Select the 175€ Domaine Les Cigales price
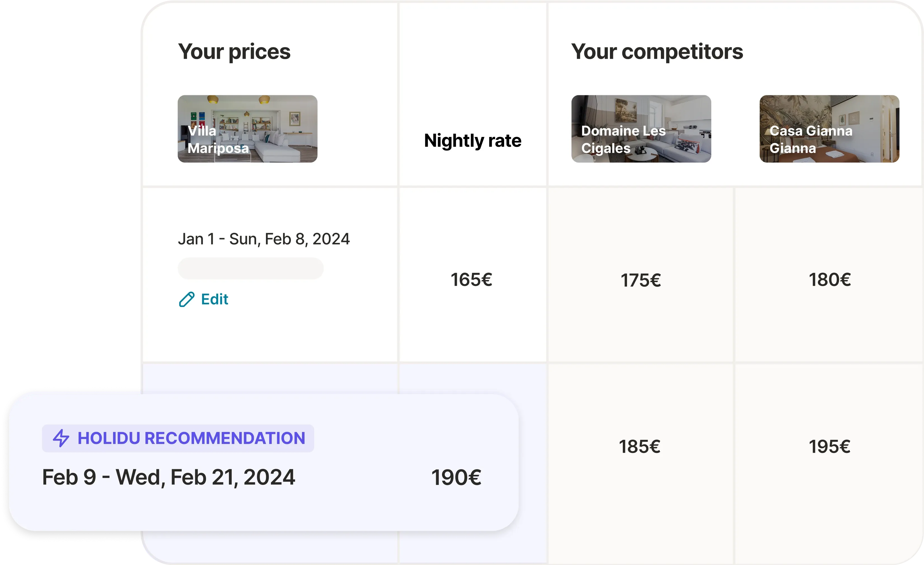 (x=640, y=280)
